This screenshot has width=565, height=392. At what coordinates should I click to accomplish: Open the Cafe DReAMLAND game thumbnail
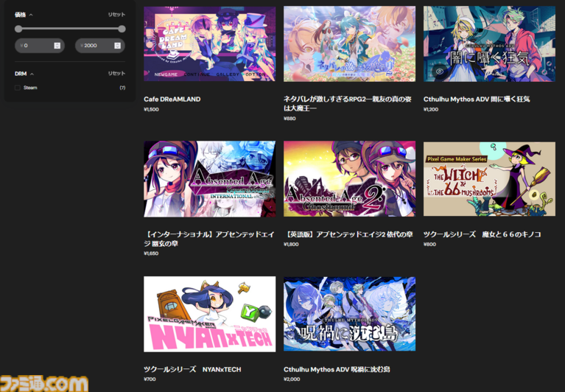pos(209,43)
